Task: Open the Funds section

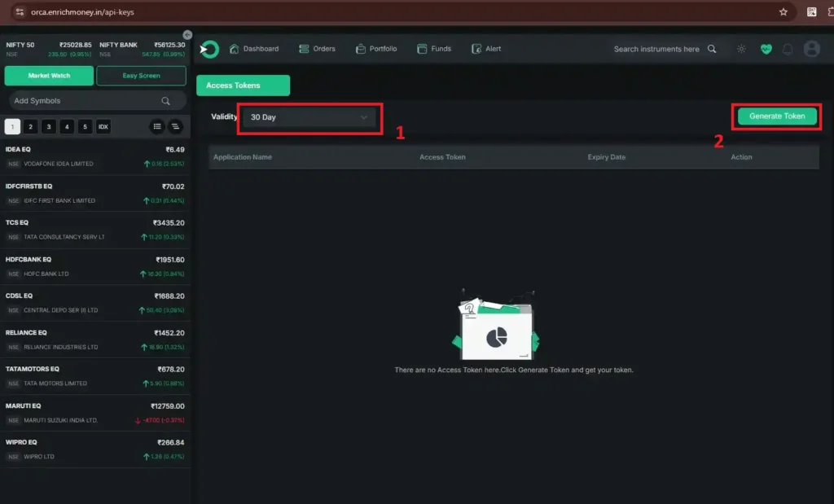Action: 435,49
